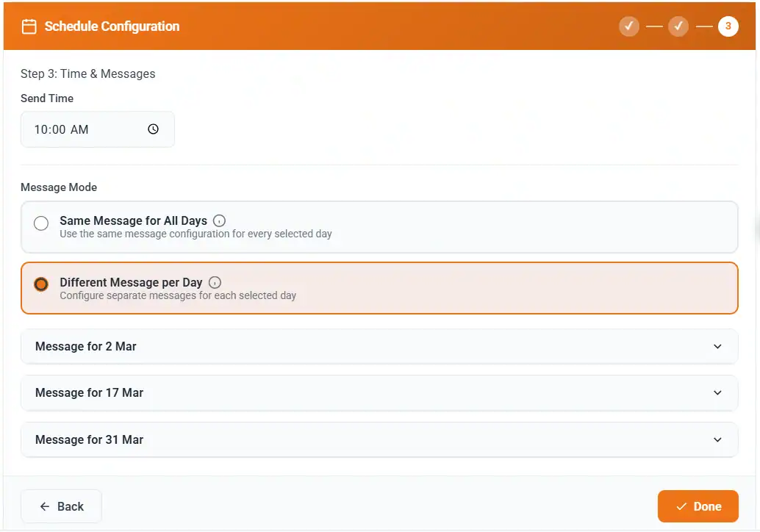Open info tooltip for Different Message per Day

tap(214, 281)
